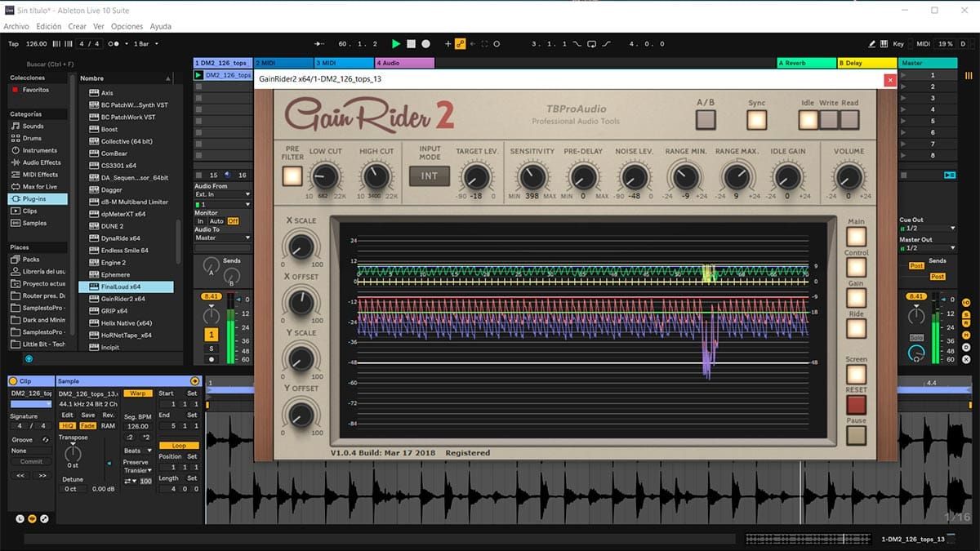The width and height of the screenshot is (980, 551).
Task: Click the GainRider RESET button
Action: tap(856, 405)
